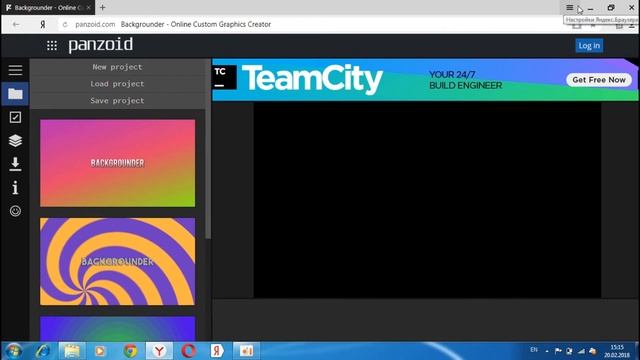Click the Action Center flag tray icon
The image size is (640, 360).
[558, 351]
